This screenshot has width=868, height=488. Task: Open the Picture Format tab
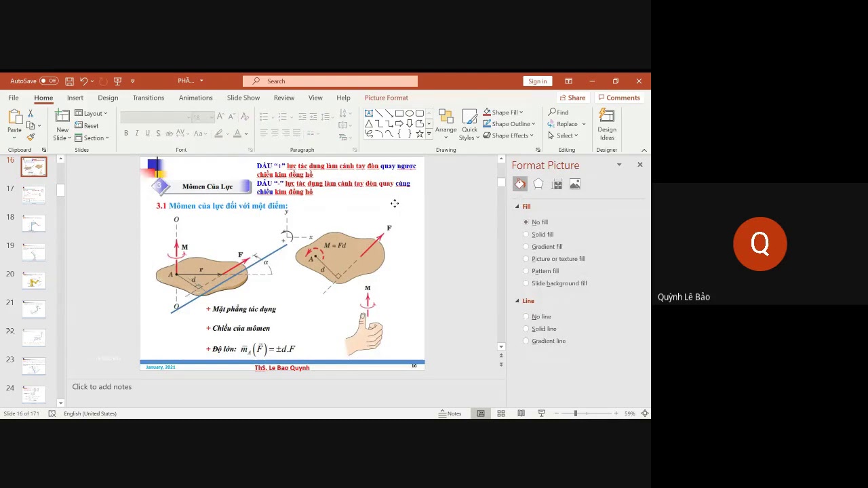point(387,98)
